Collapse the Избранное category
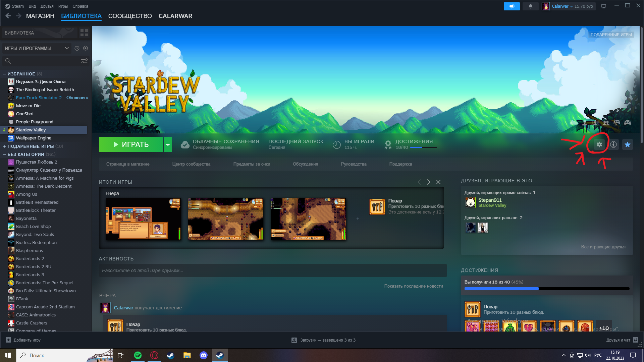Viewport: 644px width, 362px height. coord(4,74)
